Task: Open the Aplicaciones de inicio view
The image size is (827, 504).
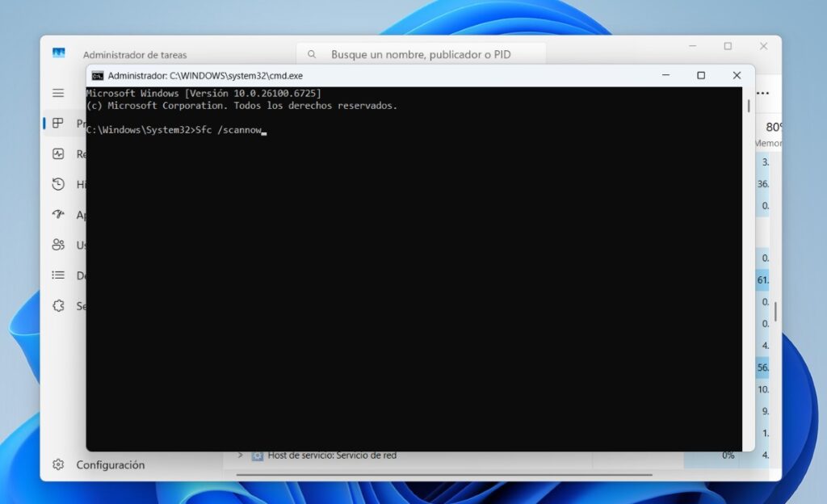Action: (x=58, y=215)
